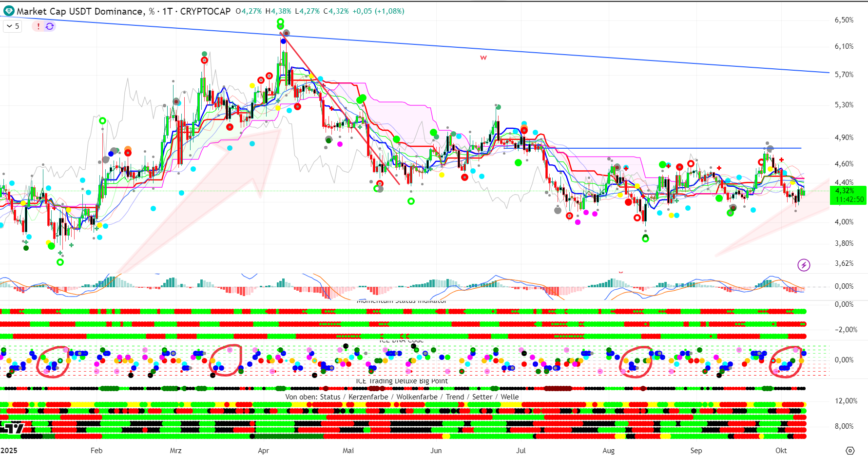This screenshot has height=457, width=868.
Task: Click the Apr label on time axis
Action: tap(263, 450)
